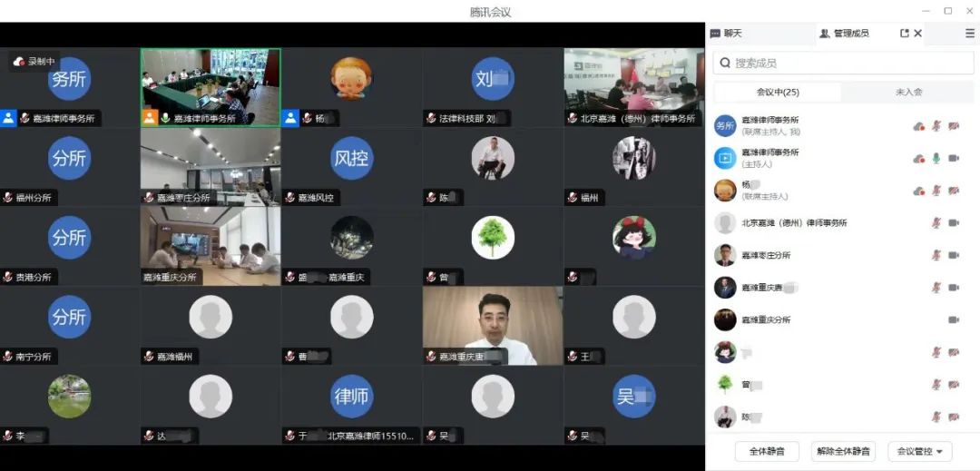
Task: Click blue co-host badge on 杨 video tile
Action: [x=290, y=118]
